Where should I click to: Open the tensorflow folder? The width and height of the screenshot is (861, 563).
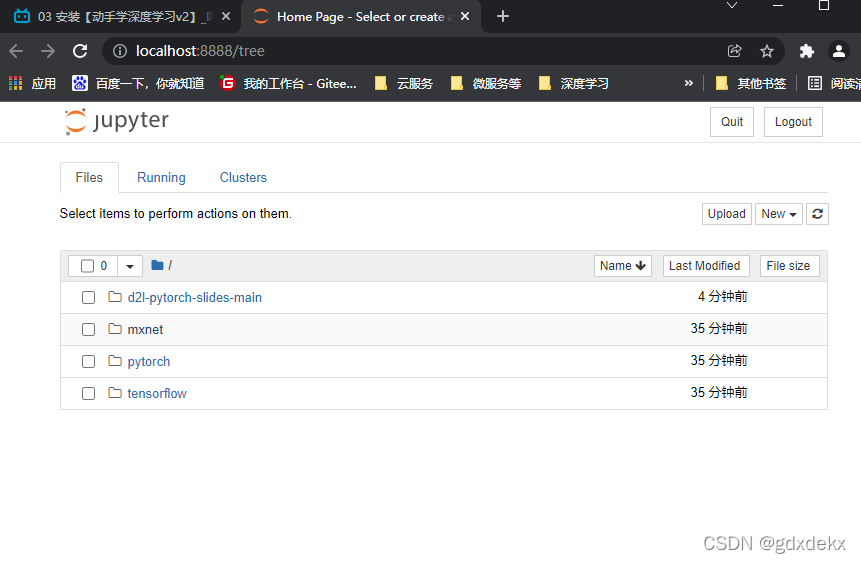coord(157,393)
